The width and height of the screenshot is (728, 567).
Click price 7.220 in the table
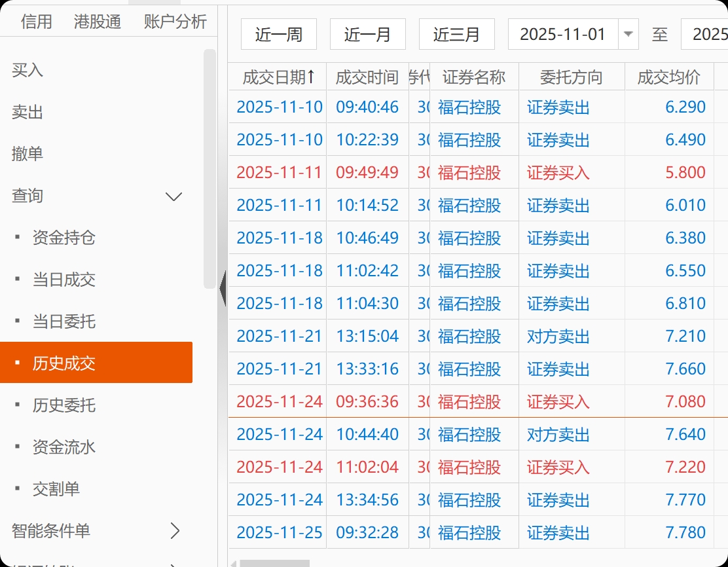tap(685, 467)
